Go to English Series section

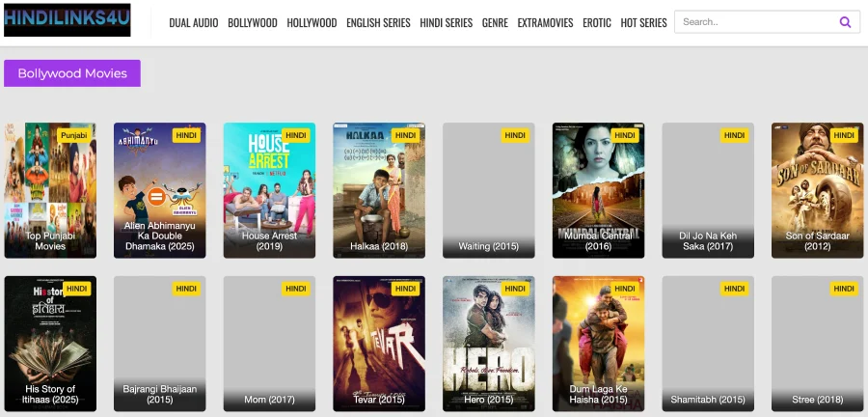click(x=378, y=23)
